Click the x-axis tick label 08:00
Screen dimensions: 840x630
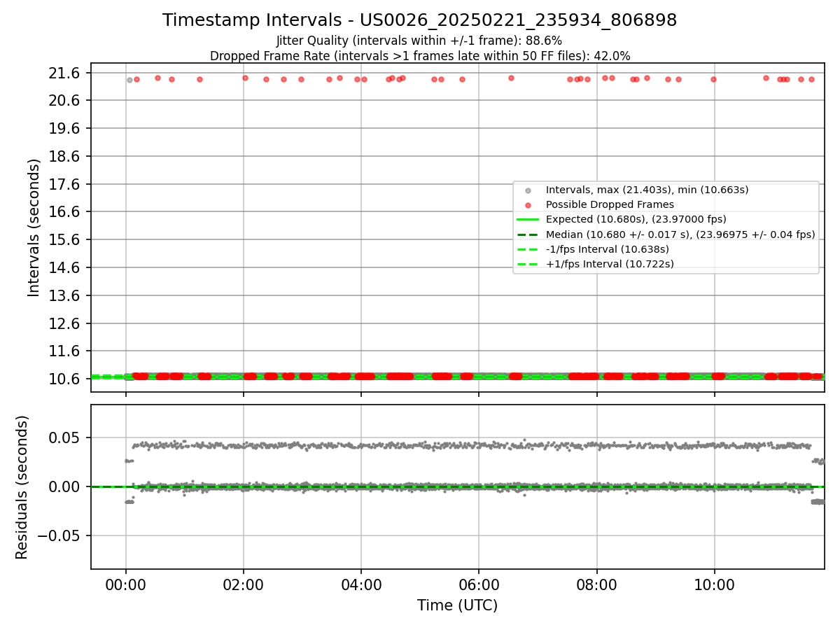click(597, 584)
